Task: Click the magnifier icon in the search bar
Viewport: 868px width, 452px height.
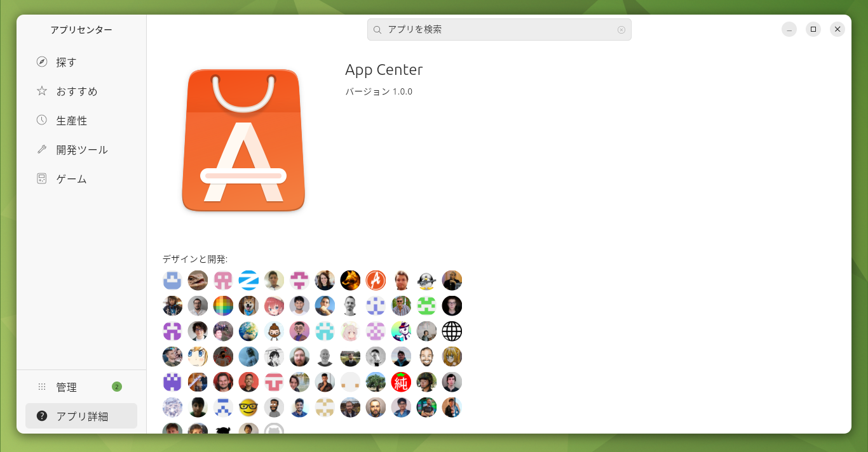Action: coord(377,29)
